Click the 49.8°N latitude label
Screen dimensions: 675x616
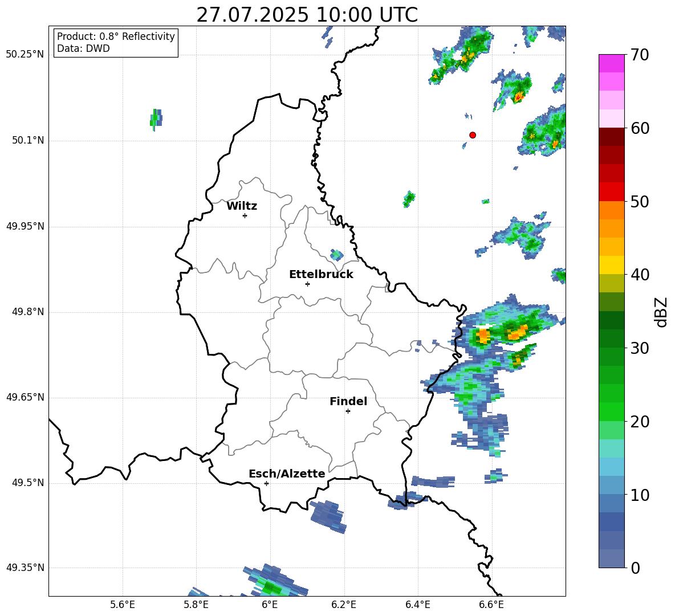[28, 312]
